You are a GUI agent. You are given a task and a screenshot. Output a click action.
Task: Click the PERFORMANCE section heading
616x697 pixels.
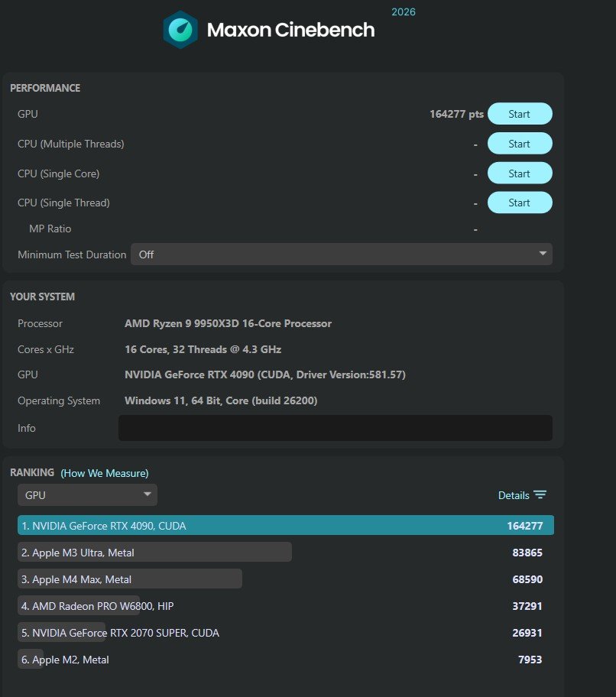pos(45,88)
